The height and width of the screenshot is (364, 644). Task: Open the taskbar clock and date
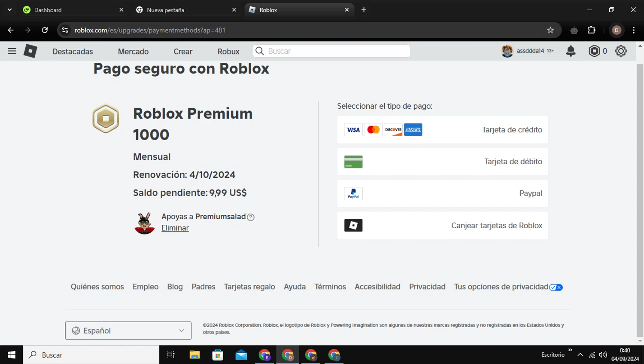click(x=625, y=355)
